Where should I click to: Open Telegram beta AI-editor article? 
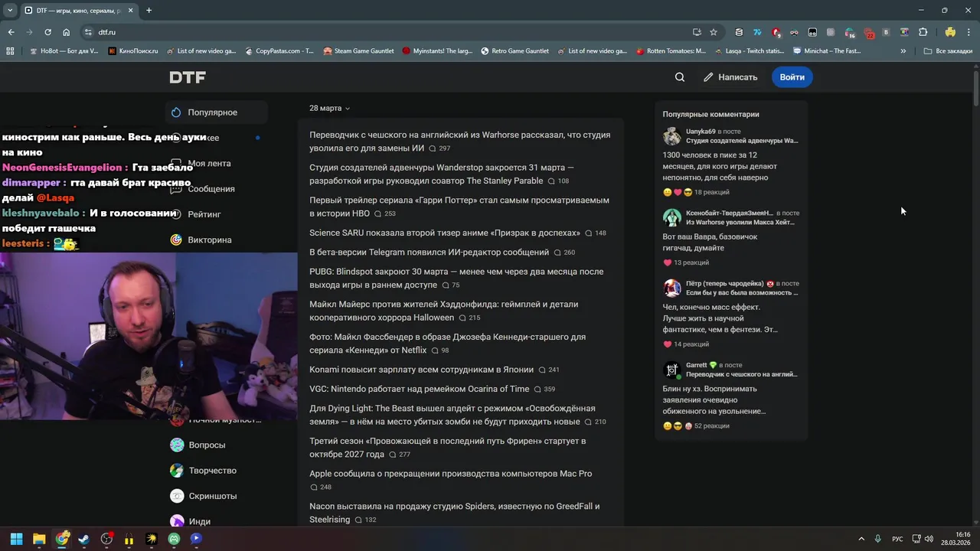pos(429,252)
